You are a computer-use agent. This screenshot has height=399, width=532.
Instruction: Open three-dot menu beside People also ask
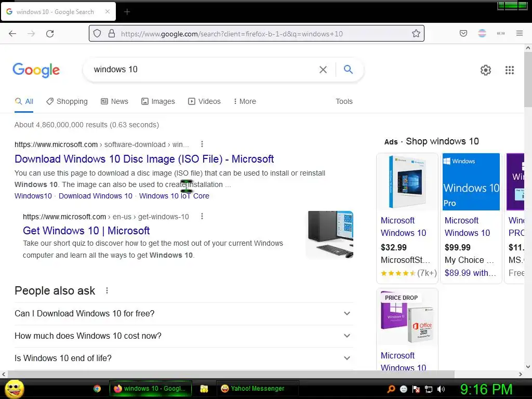tap(107, 290)
